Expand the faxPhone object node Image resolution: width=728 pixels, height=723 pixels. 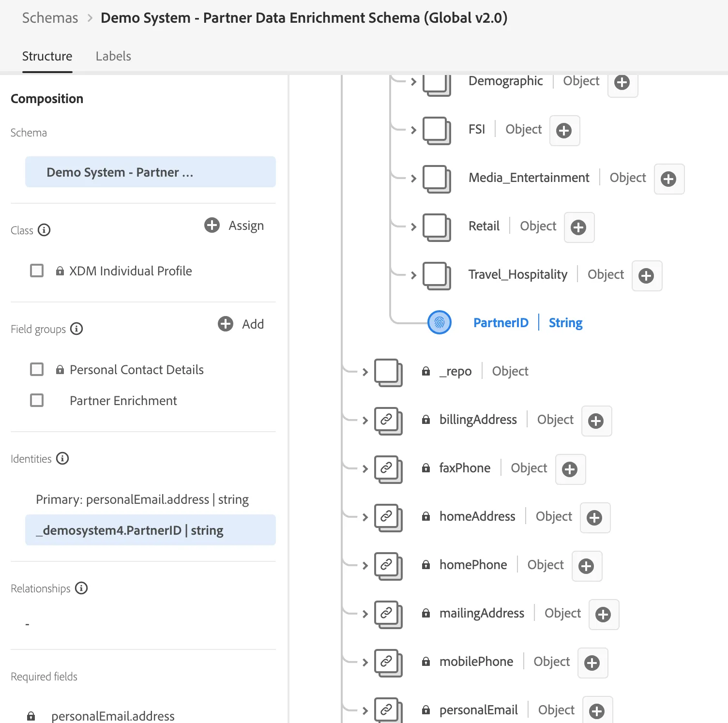(x=365, y=469)
